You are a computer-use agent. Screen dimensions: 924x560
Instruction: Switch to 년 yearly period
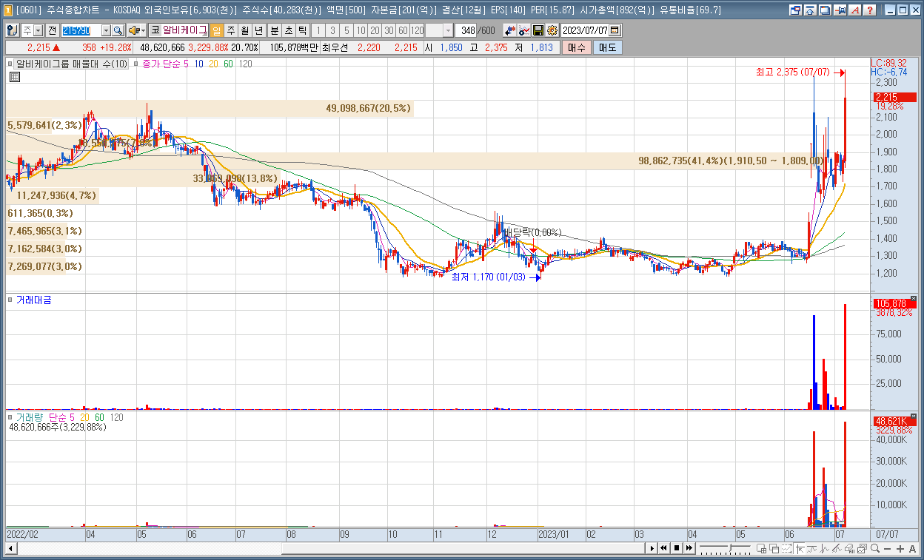pos(258,30)
